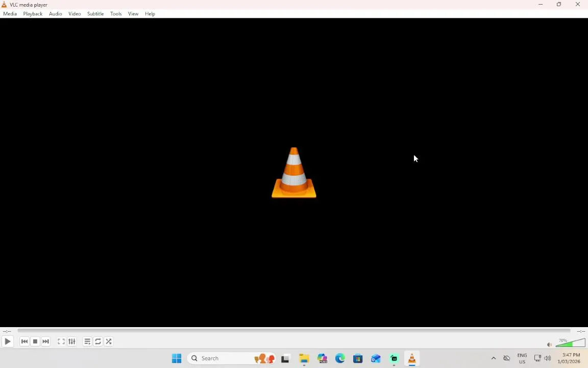
Task: Open the clock and date panel
Action: click(x=569, y=358)
